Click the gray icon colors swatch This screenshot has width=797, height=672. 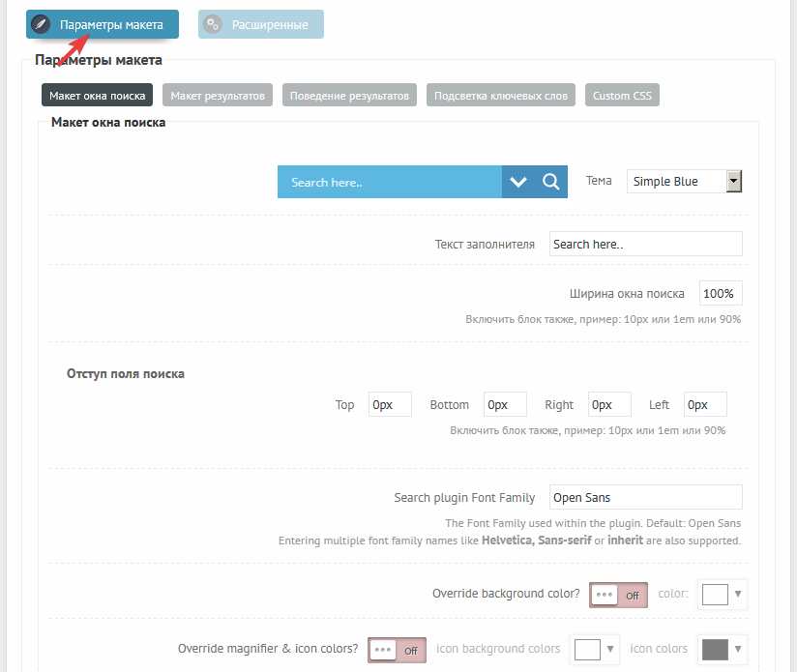(715, 650)
